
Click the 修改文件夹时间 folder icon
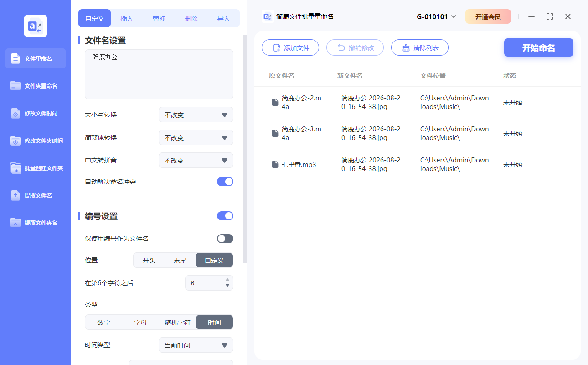point(15,141)
